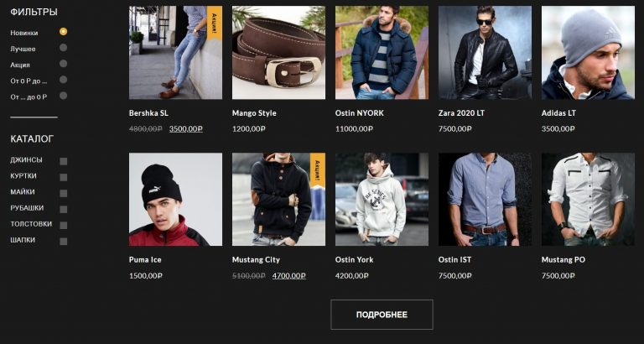The height and width of the screenshot is (344, 644).
Task: Select the Новинки filter radio button
Action: (63, 32)
